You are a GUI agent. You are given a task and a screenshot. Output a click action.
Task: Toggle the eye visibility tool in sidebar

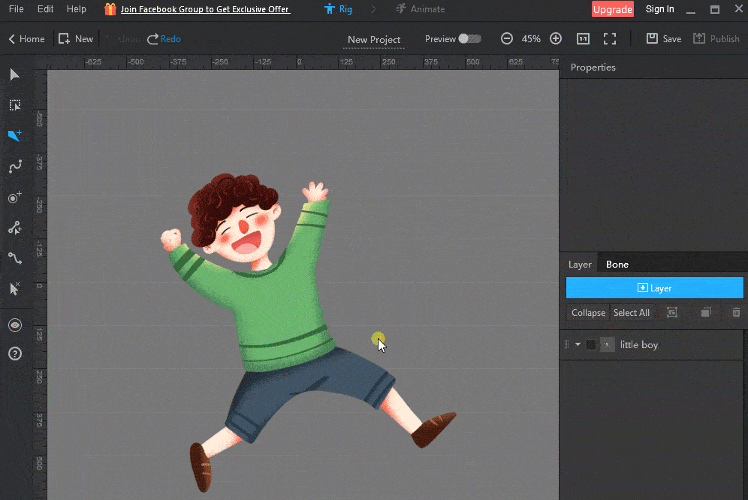pyautogui.click(x=15, y=325)
